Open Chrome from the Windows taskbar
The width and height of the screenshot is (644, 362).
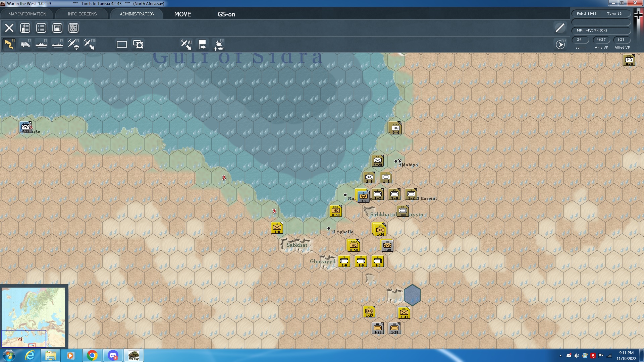pos(92,355)
